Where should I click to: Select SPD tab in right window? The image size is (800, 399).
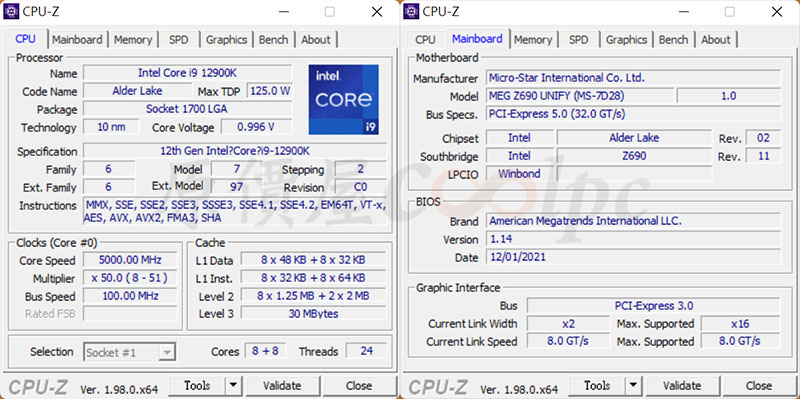point(578,39)
